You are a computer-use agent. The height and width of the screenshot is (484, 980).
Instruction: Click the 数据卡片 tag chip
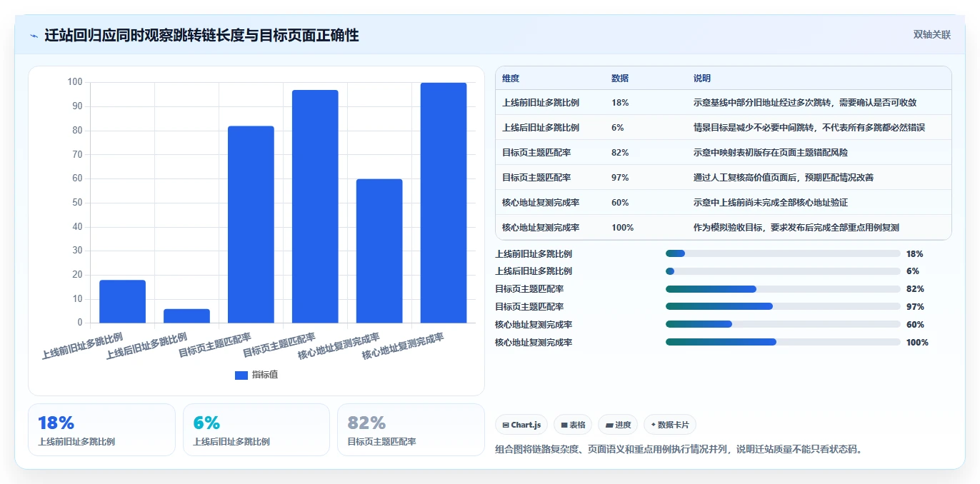coord(670,425)
